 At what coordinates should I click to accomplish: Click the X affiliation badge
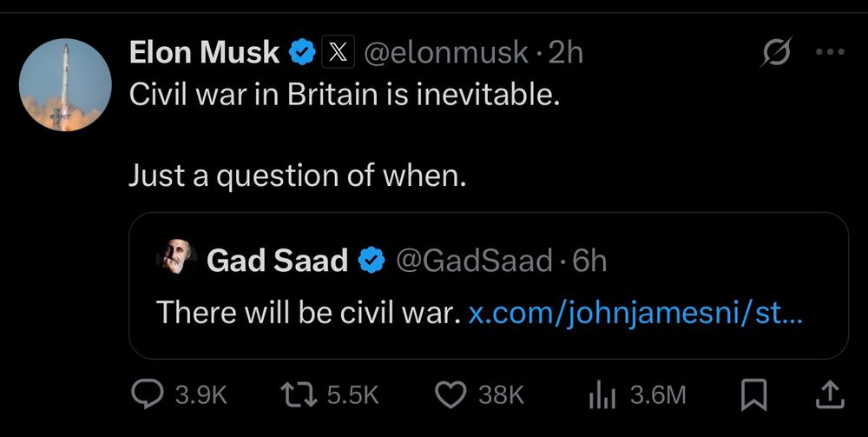(337, 53)
